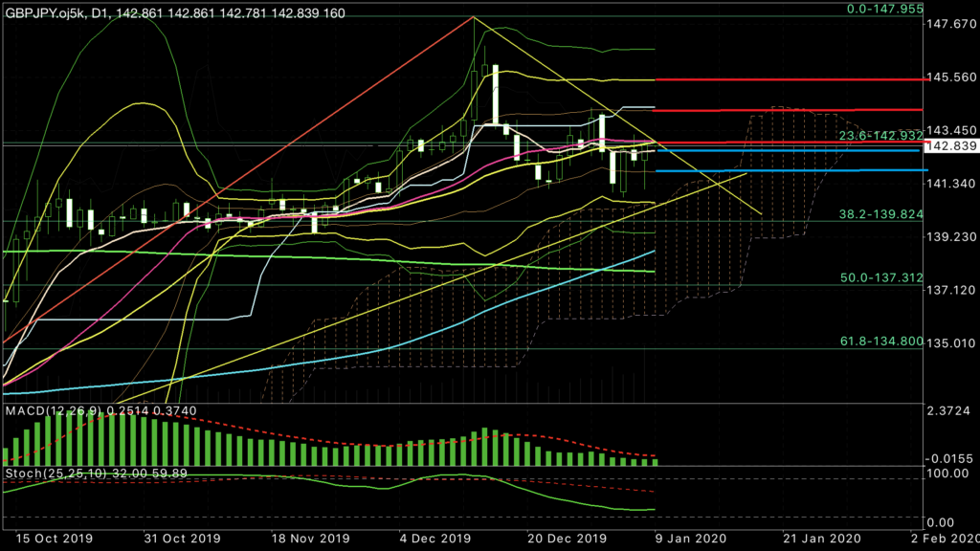This screenshot has height=551, width=980.
Task: Click the Fibonacci 23.6-142.932 level label
Action: click(880, 136)
